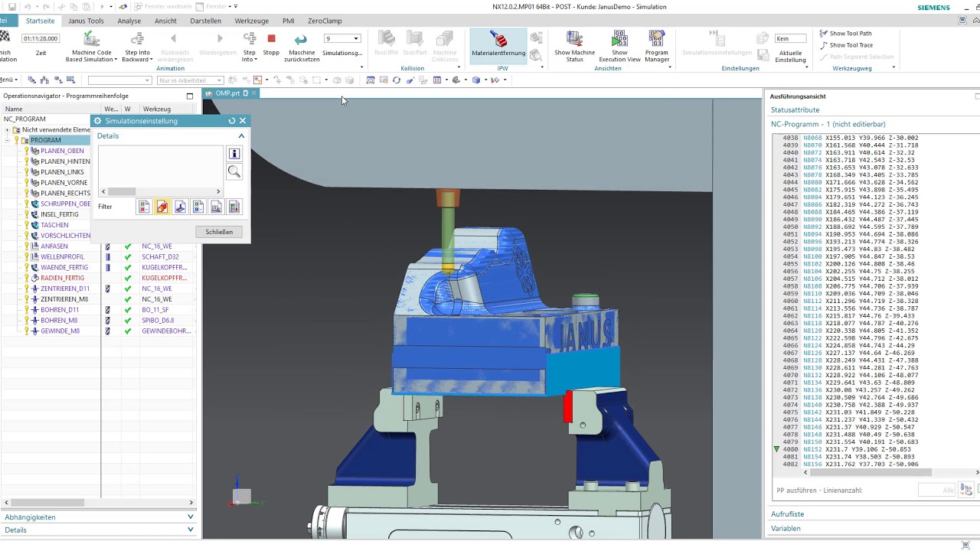The height and width of the screenshot is (551, 980).
Task: Click the Werkzeug column header
Action: (156, 109)
